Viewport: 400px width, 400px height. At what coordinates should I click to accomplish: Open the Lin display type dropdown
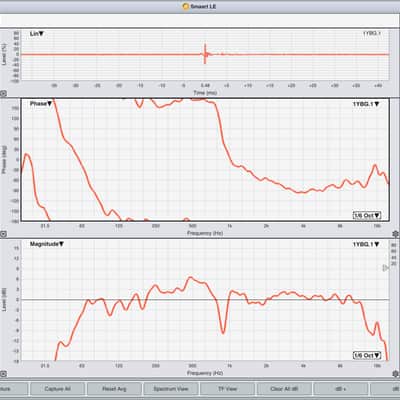37,34
